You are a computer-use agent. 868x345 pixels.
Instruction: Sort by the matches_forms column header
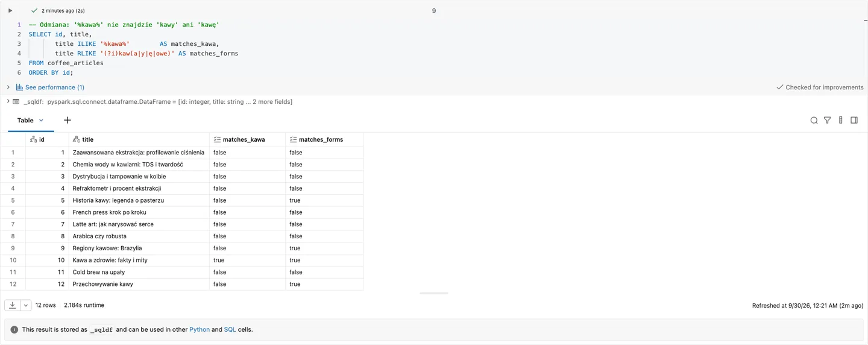pos(324,139)
